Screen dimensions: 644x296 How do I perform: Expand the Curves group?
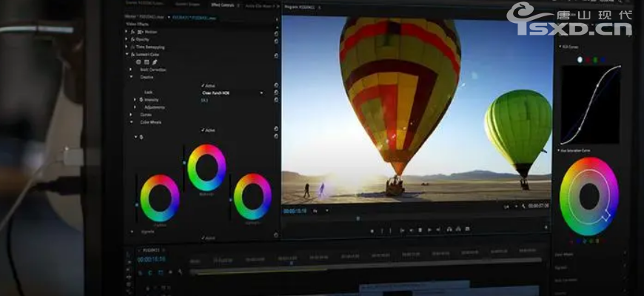click(132, 115)
